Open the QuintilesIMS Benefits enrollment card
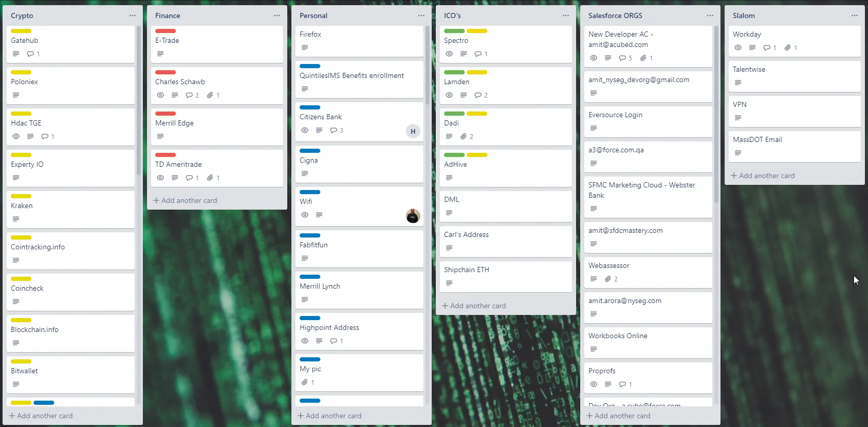The width and height of the screenshot is (868, 427). pos(359,79)
